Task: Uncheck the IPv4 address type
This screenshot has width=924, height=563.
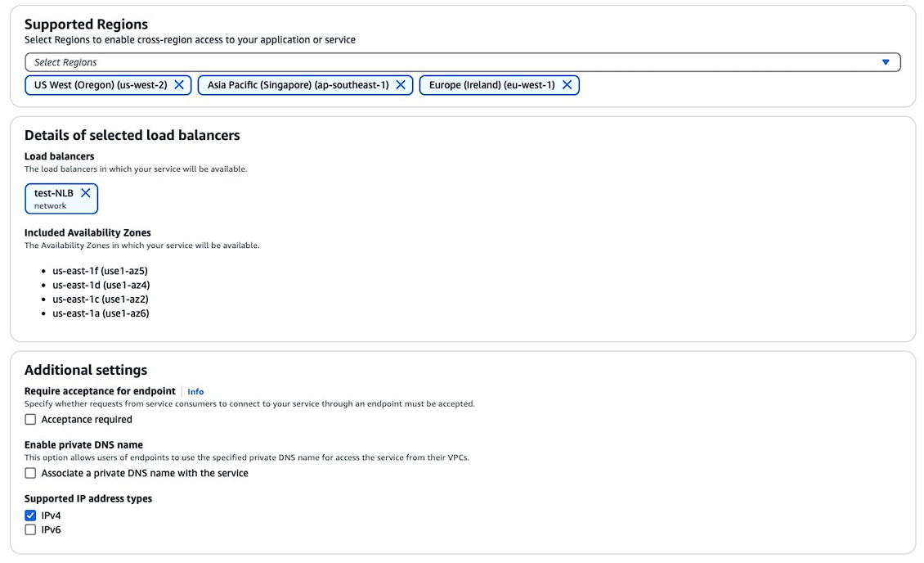Action: 30,515
